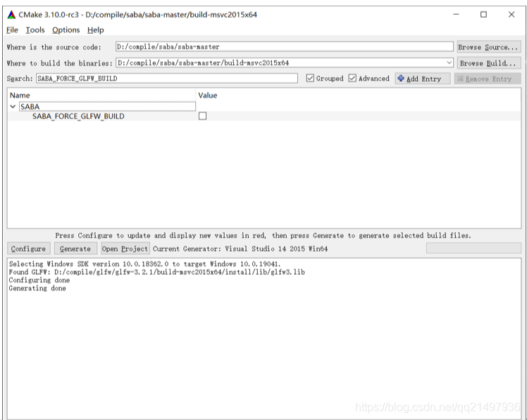Click the 'Configuring done' output line
The image size is (527, 420).
[x=39, y=280]
